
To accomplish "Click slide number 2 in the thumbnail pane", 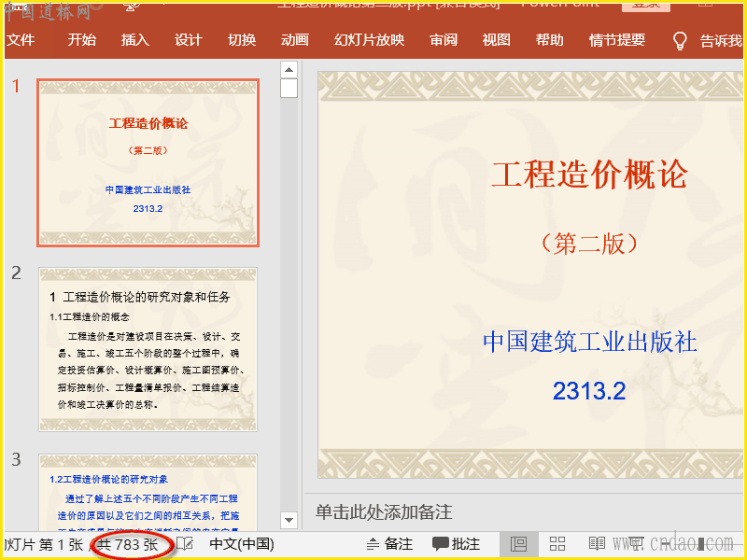I will click(16, 273).
